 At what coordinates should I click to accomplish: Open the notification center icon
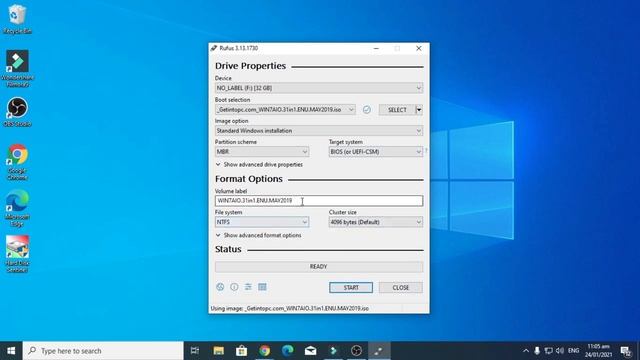(x=626, y=351)
